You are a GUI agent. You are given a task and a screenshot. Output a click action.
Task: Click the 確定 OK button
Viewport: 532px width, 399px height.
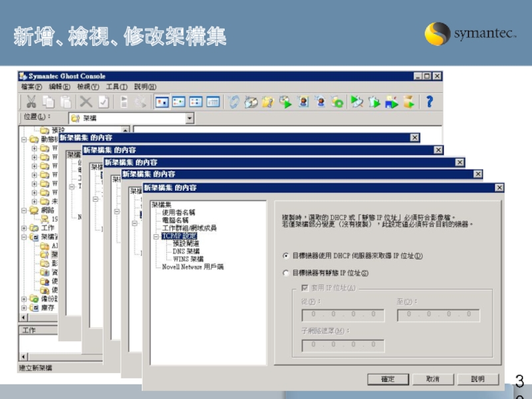(388, 379)
